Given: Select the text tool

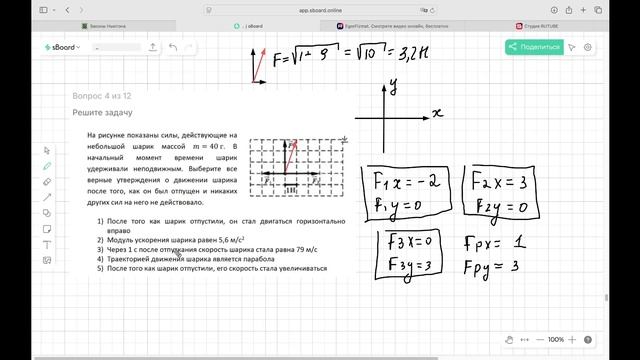Looking at the screenshot, I should 47,245.
